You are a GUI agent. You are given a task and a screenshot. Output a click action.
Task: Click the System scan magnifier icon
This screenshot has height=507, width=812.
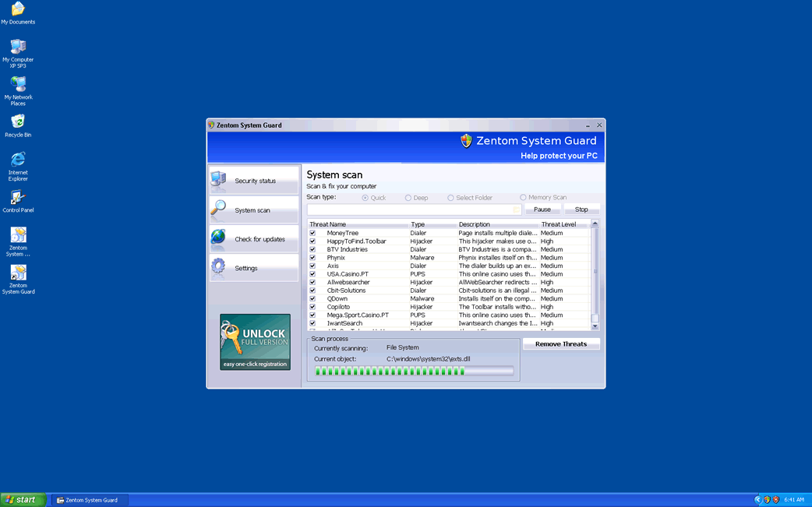pos(219,209)
